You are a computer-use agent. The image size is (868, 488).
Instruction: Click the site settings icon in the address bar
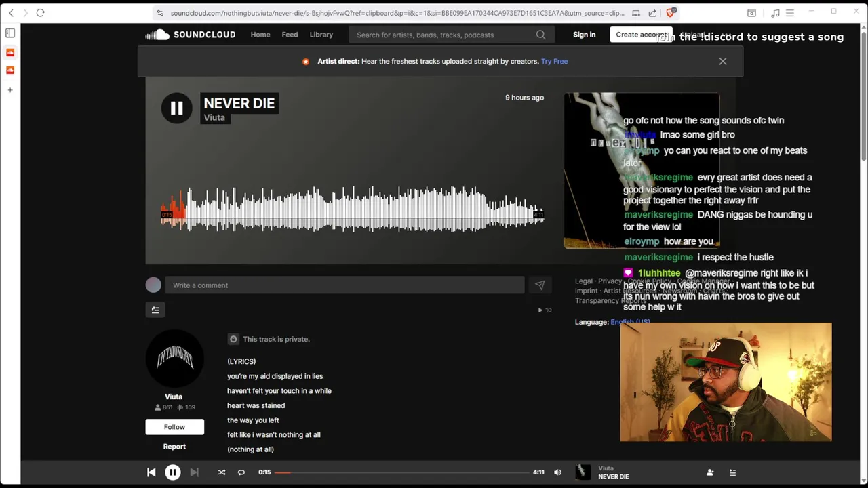(x=160, y=12)
